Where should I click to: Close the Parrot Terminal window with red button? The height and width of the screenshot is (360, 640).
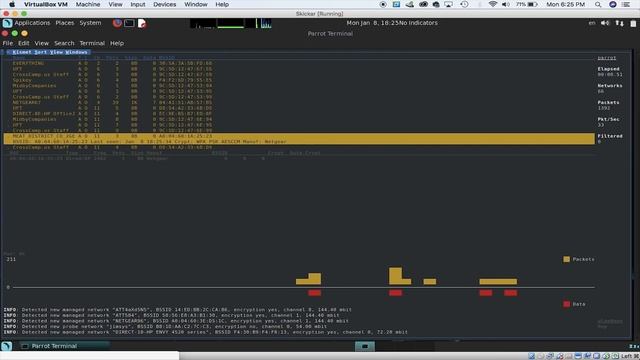point(5,33)
